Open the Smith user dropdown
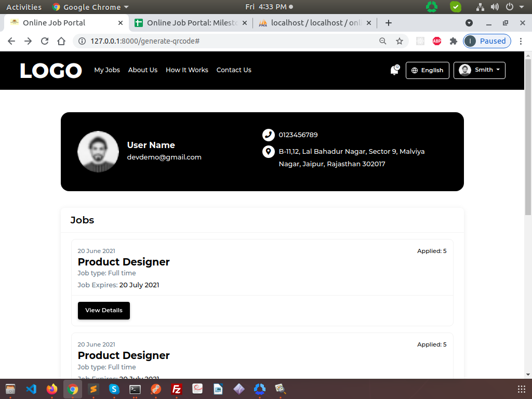 point(480,70)
